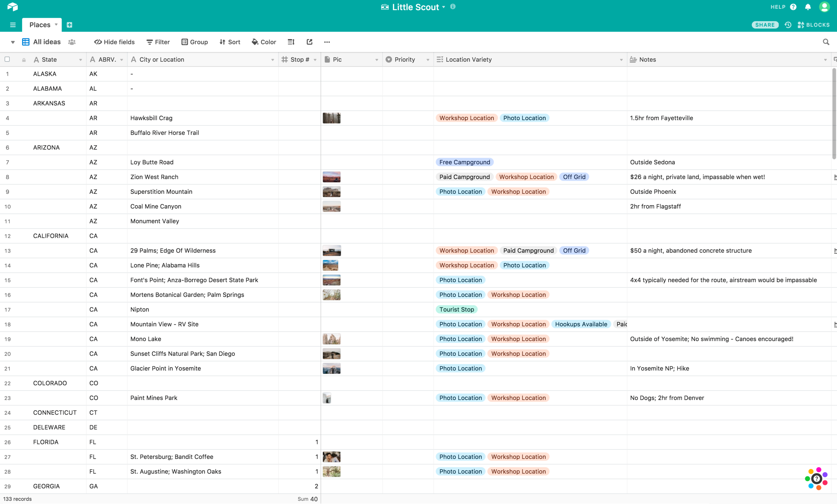Open the Location Variety column dropdown

coord(621,60)
